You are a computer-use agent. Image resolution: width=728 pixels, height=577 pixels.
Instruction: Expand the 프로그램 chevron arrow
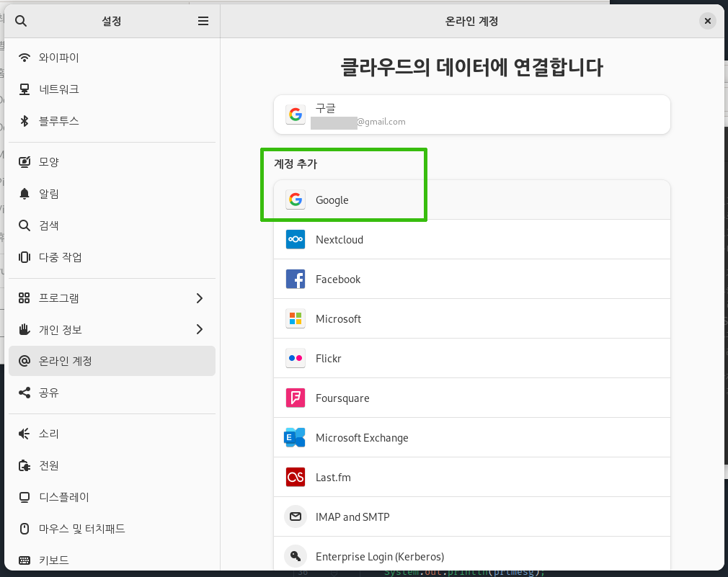coord(200,298)
